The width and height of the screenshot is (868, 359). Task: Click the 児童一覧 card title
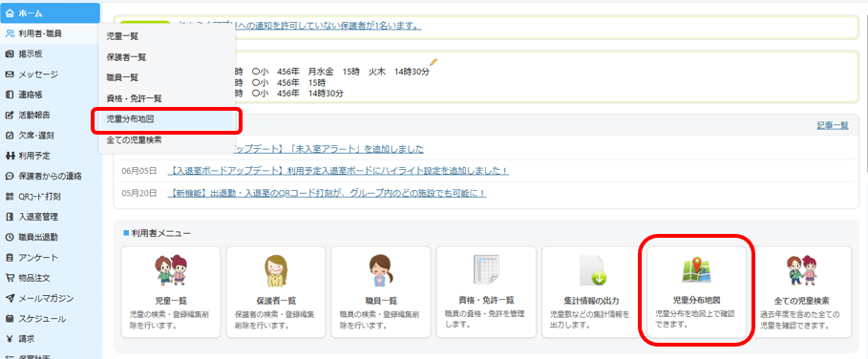tap(171, 301)
